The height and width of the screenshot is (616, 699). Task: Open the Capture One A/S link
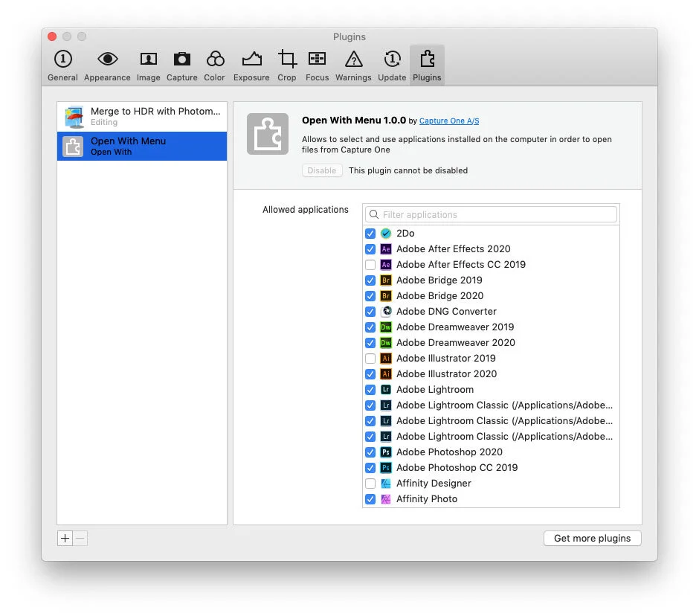(449, 121)
